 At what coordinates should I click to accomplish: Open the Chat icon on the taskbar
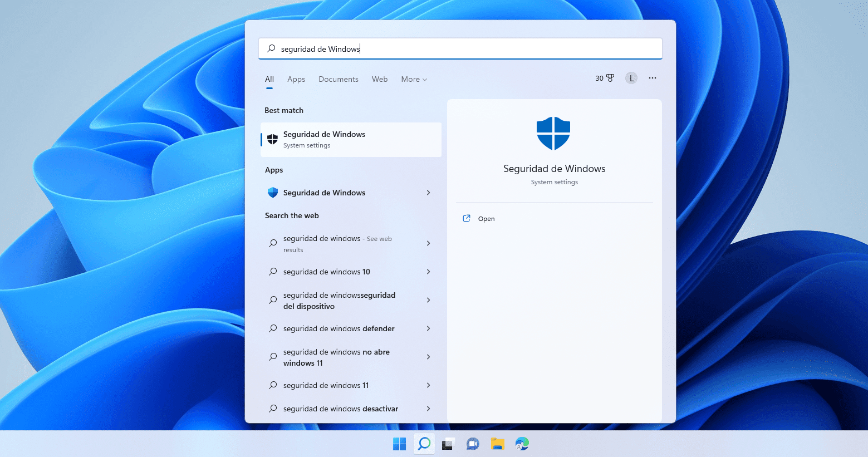pos(473,444)
